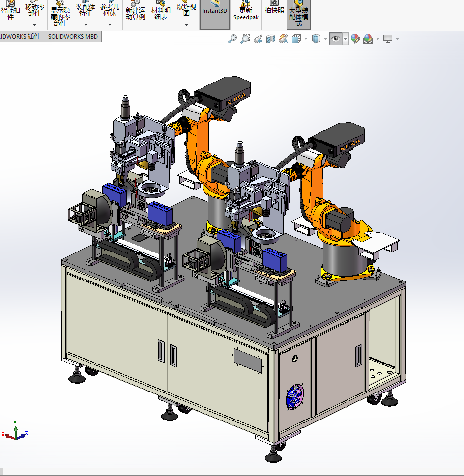Toggle the Instant3D mode button

pos(215,14)
